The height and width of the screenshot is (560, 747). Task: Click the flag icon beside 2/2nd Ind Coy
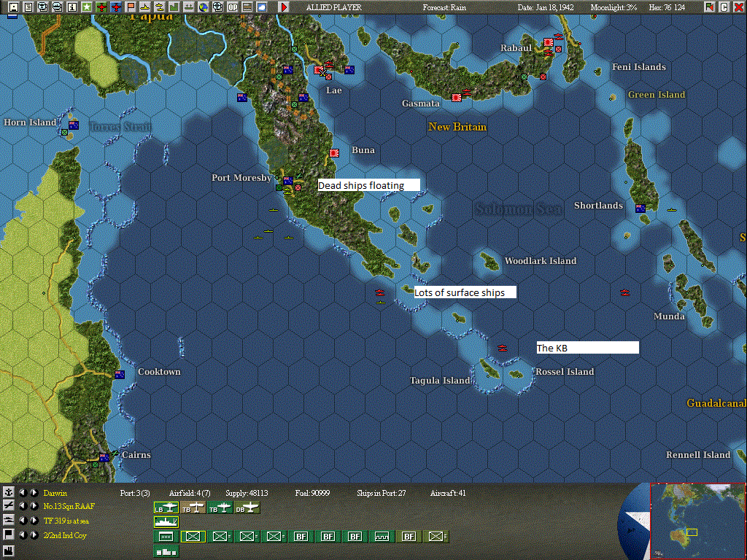coord(8,534)
